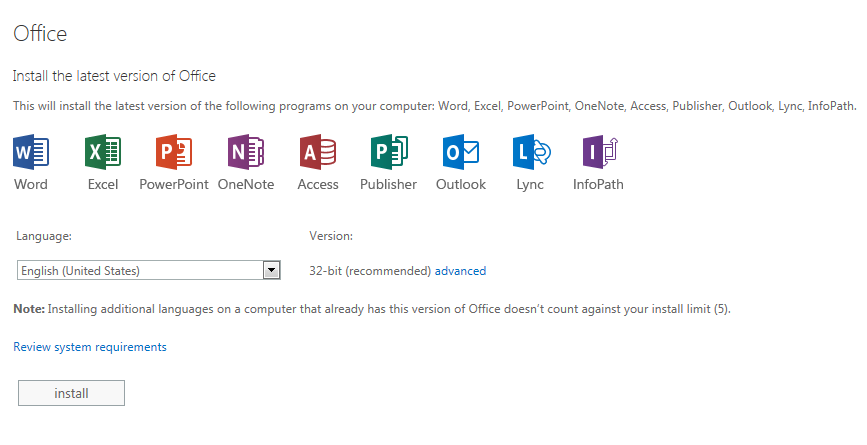Screen dimensions: 867x445
Task: Click the PowerPoint application icon
Action: click(x=174, y=152)
